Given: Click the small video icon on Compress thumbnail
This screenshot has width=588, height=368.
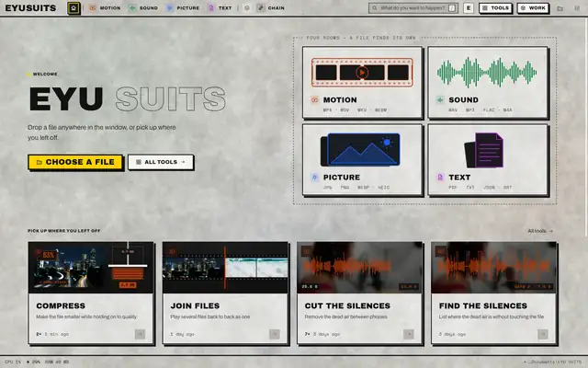Looking at the screenshot, I should [38, 251].
